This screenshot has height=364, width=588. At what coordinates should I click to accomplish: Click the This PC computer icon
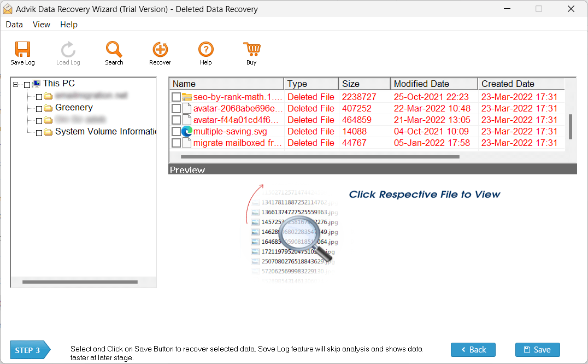tap(37, 84)
